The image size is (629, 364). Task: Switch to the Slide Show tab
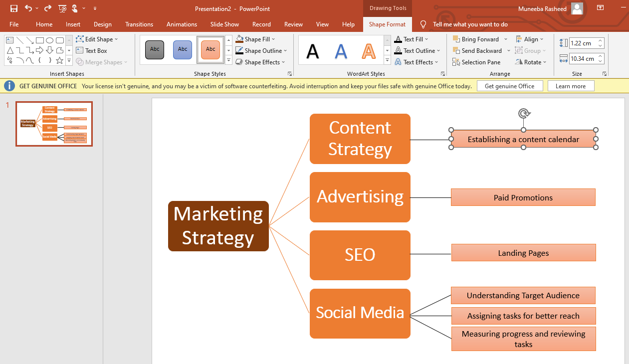[x=224, y=24]
